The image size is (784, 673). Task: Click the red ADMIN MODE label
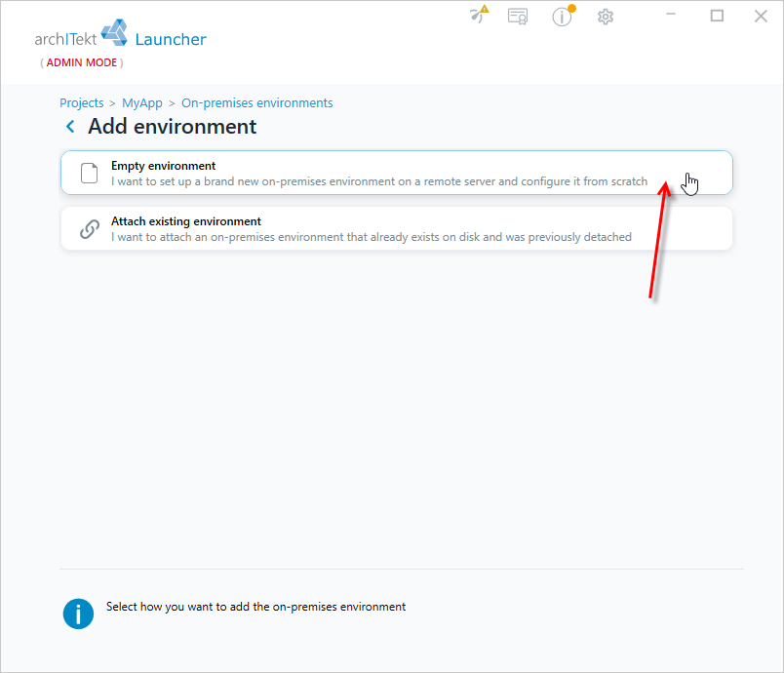[x=82, y=62]
